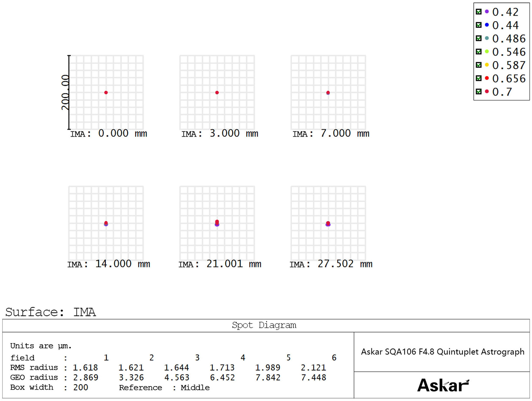Click the Askar SQA106 F4.8 title text

click(443, 352)
